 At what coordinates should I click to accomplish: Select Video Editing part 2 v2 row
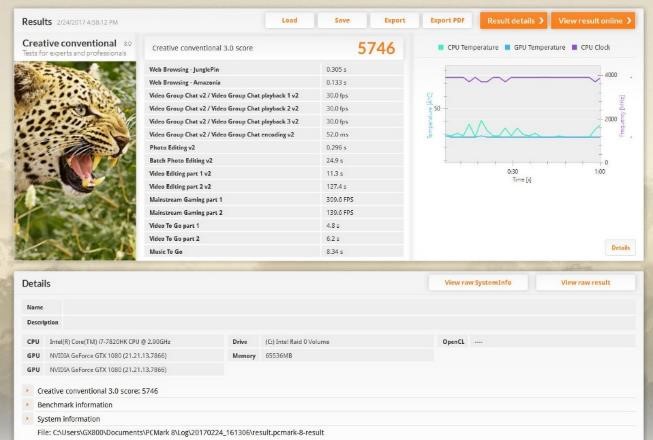click(274, 186)
